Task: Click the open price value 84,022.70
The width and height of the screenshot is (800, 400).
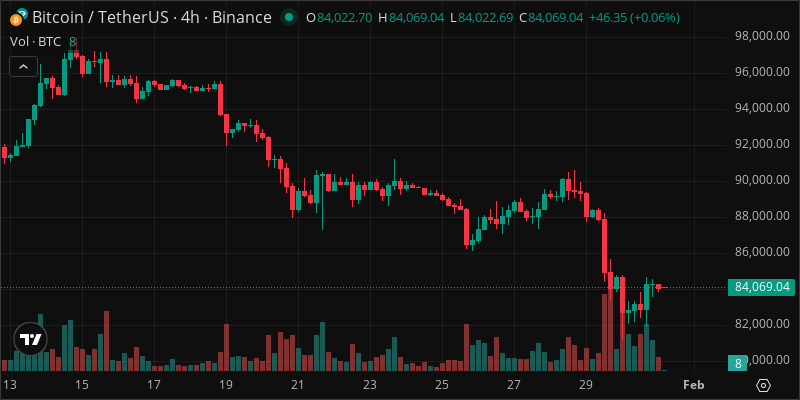Action: pos(344,18)
